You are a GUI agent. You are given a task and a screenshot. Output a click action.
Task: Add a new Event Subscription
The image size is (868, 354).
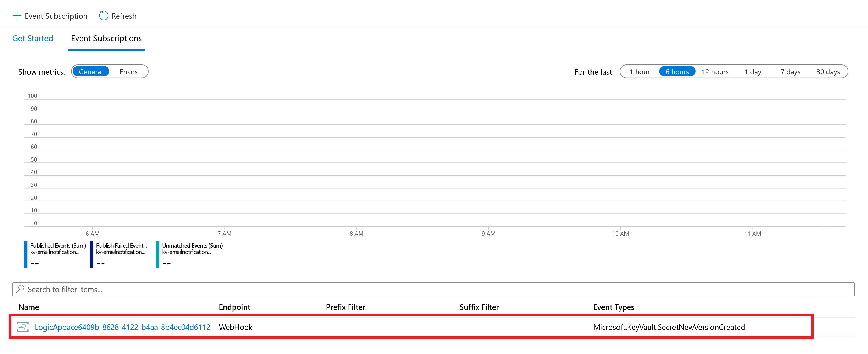click(50, 16)
